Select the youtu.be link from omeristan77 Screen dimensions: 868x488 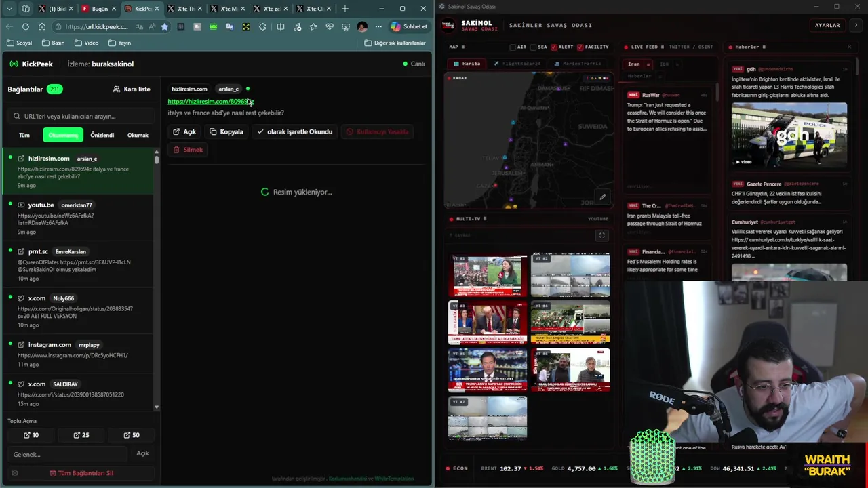pos(78,218)
